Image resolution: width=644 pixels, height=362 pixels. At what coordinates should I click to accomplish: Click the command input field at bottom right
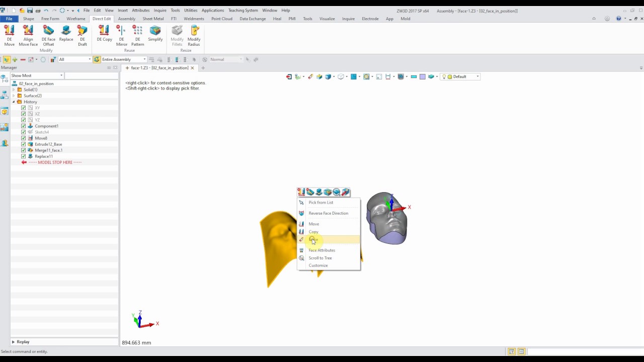(585, 351)
